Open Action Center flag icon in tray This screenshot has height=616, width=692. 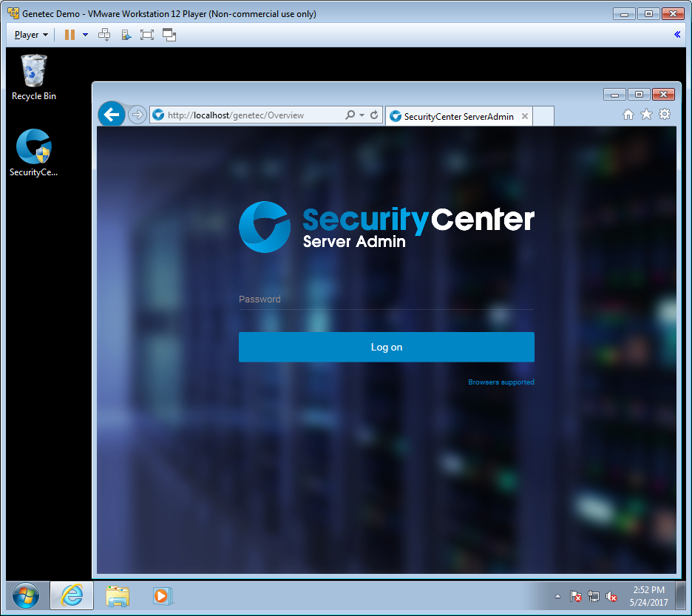(x=575, y=596)
